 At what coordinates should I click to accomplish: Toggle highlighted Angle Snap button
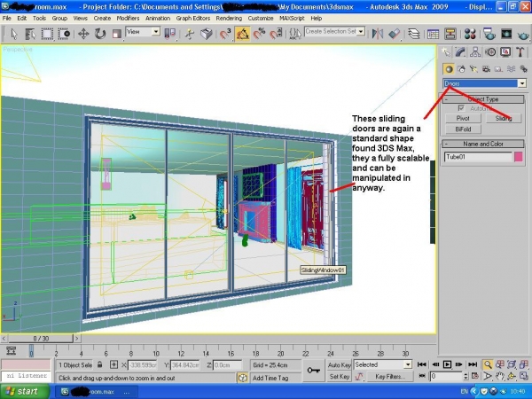coord(242,34)
